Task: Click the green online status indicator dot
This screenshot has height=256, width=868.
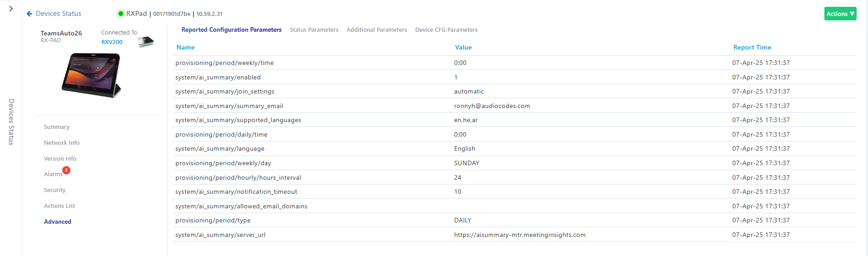Action: pos(121,14)
